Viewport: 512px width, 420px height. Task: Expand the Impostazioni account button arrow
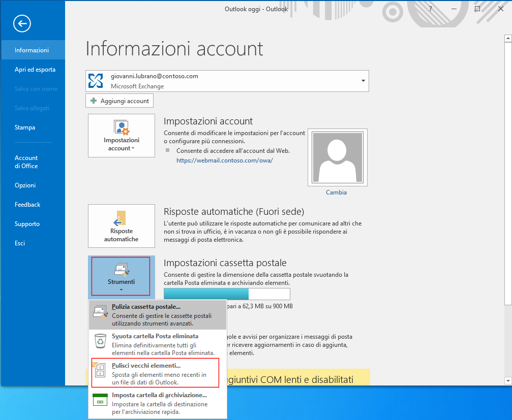(x=133, y=148)
